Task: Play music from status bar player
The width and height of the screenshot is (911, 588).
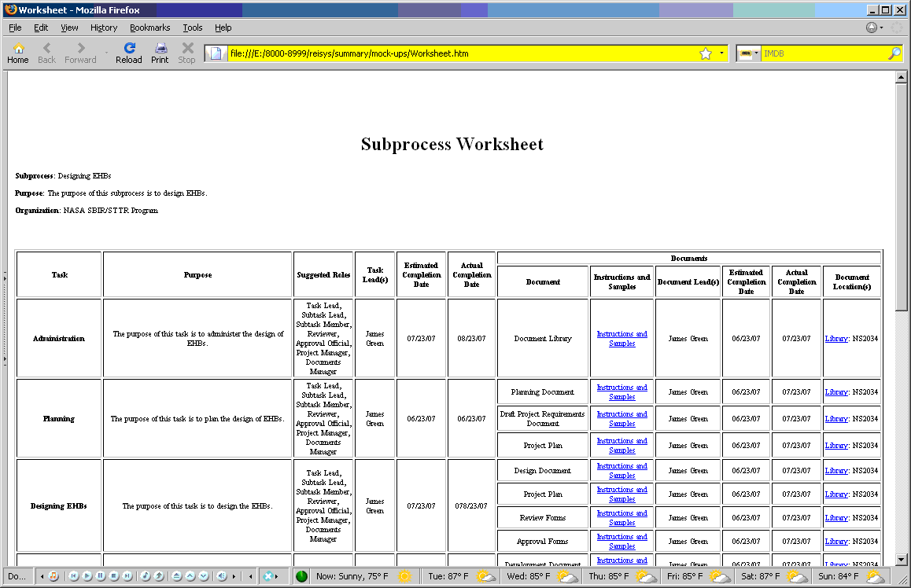Action: [x=87, y=576]
